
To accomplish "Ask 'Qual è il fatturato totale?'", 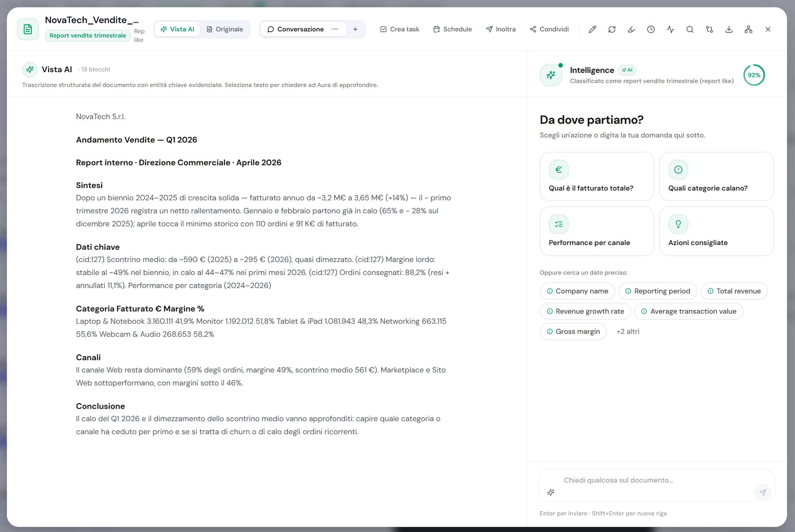I will [597, 176].
